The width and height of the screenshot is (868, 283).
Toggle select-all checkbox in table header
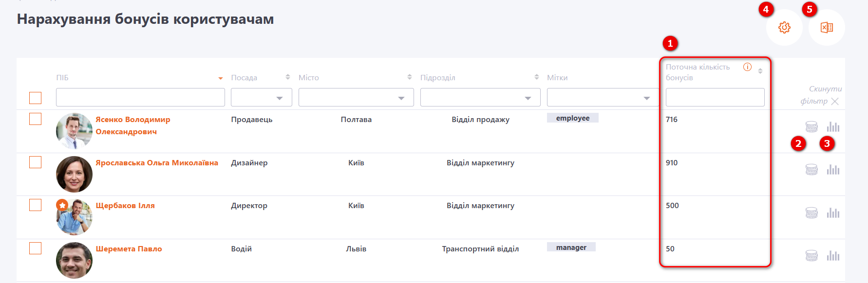(x=36, y=98)
